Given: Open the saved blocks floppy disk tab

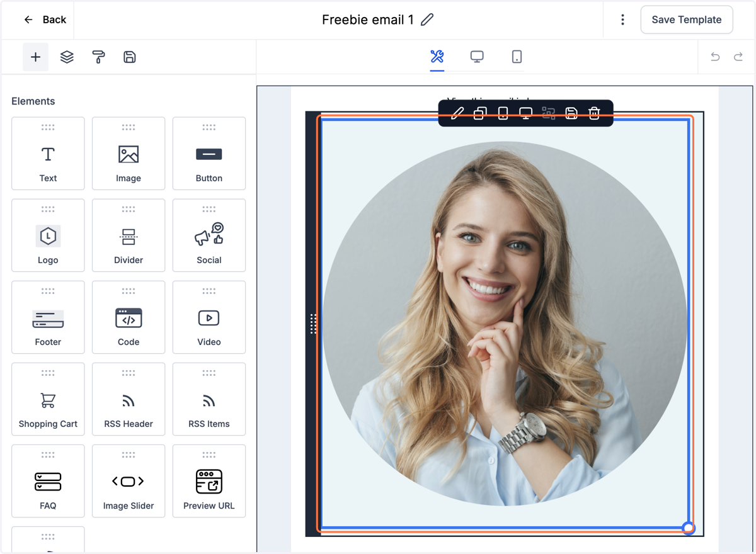Looking at the screenshot, I should point(130,57).
